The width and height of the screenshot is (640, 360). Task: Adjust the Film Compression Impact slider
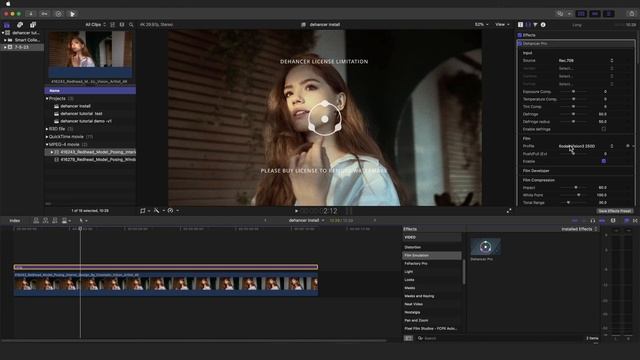click(575, 187)
